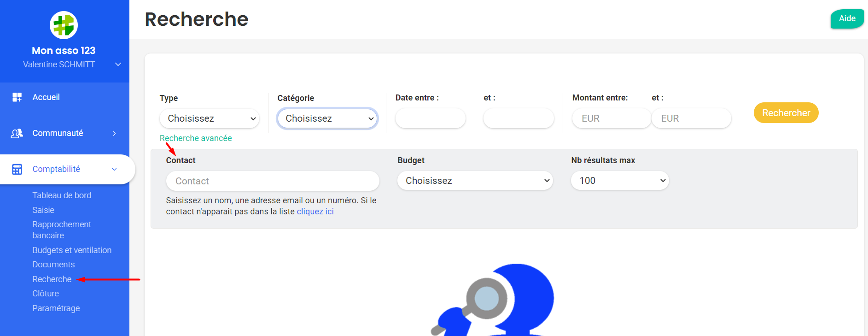Follow the cliquez ici link
This screenshot has width=868, height=336.
pos(315,212)
